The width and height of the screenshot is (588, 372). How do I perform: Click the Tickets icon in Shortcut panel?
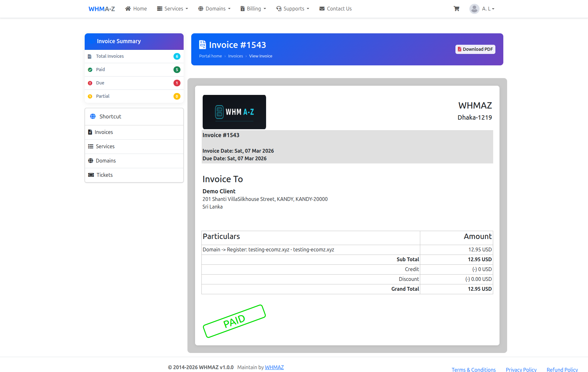pyautogui.click(x=92, y=175)
